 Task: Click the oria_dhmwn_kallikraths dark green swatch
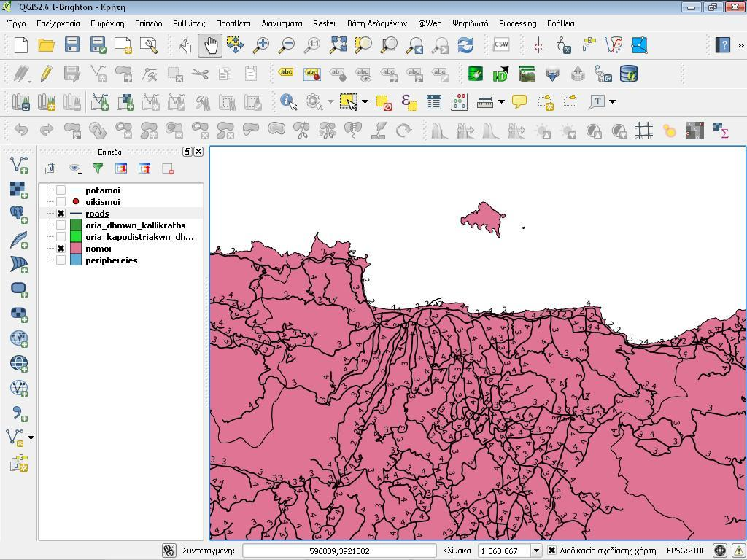point(76,225)
